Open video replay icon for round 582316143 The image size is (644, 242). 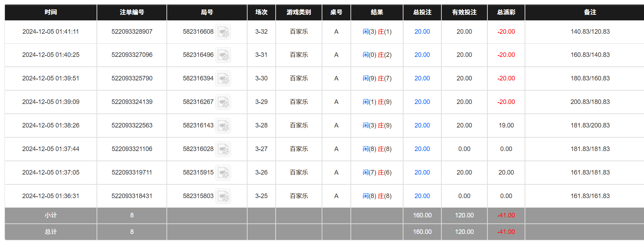click(223, 126)
